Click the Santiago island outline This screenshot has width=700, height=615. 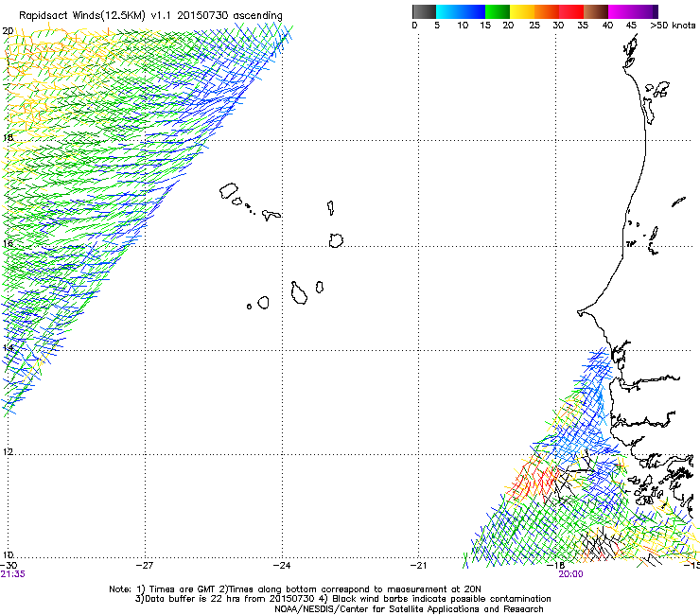299,293
